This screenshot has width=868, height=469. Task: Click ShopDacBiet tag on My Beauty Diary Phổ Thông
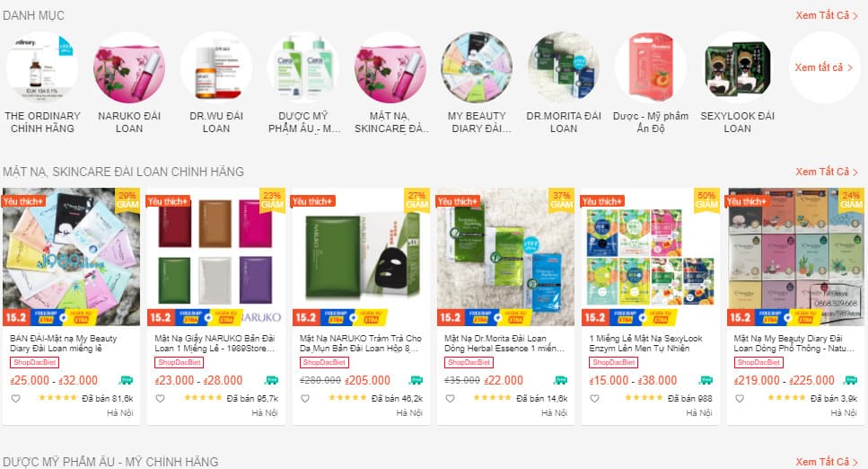758,362
